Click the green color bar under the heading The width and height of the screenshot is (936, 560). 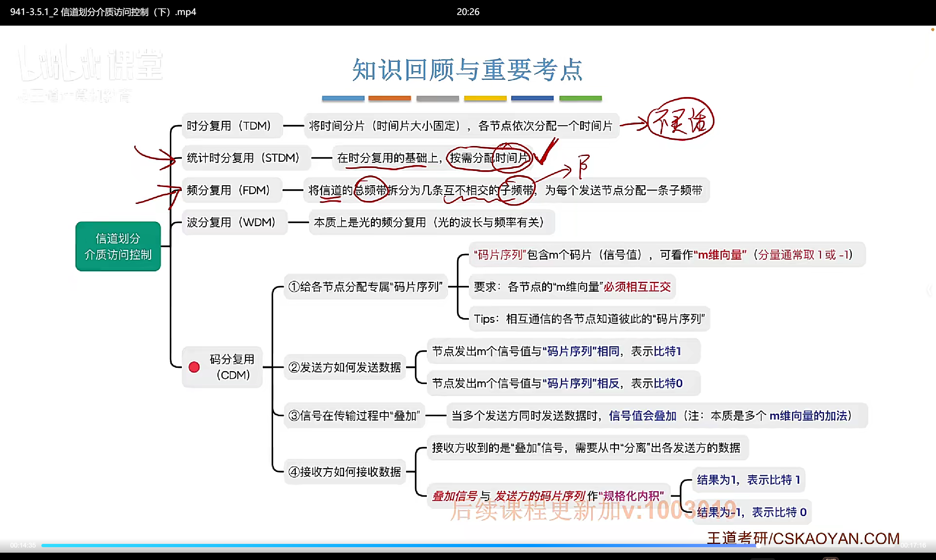(580, 98)
